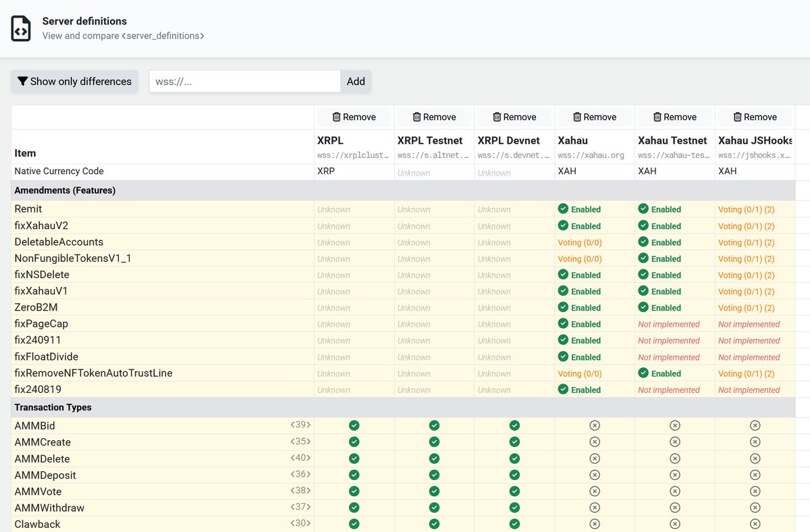Remove the XRPL Testnet column
810x532 pixels.
tap(435, 117)
